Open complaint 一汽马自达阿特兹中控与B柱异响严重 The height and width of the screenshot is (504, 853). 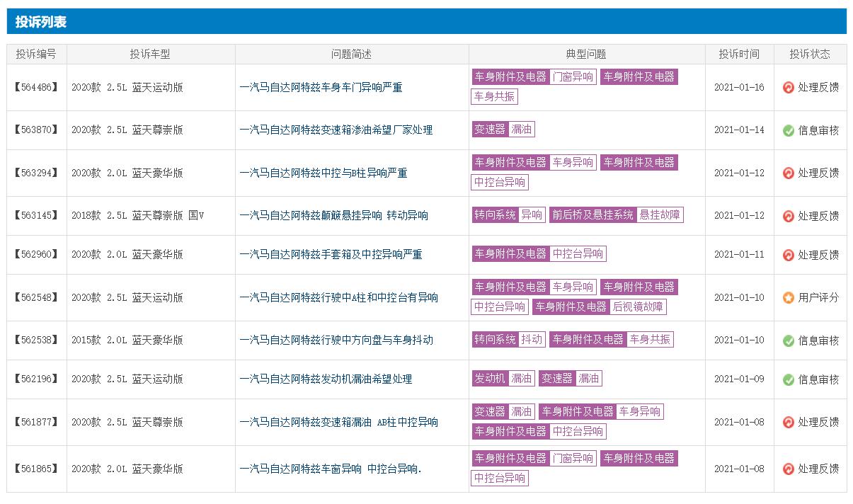[x=324, y=173]
